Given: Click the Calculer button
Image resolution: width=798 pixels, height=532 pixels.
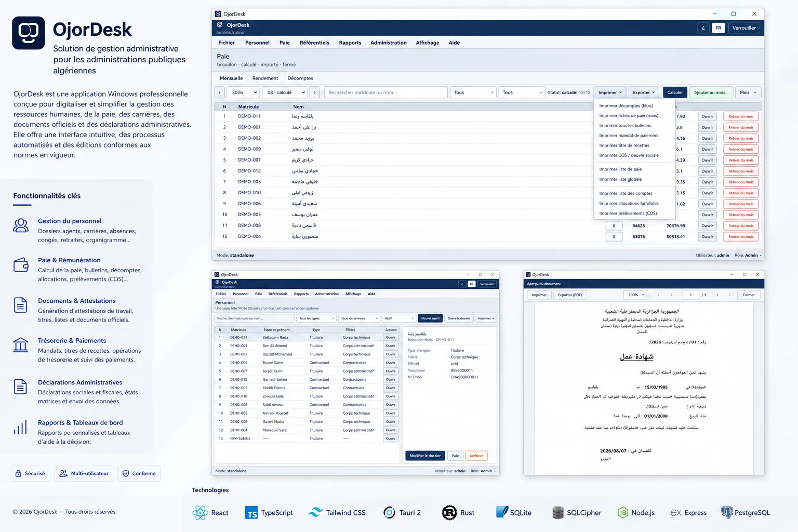Looking at the screenshot, I should pos(675,92).
